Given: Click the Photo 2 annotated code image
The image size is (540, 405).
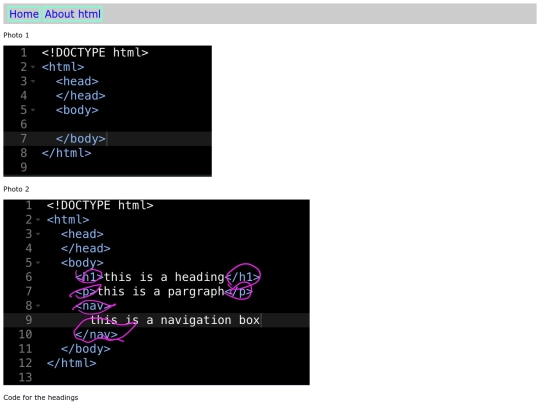Looking at the screenshot, I should coord(156,292).
